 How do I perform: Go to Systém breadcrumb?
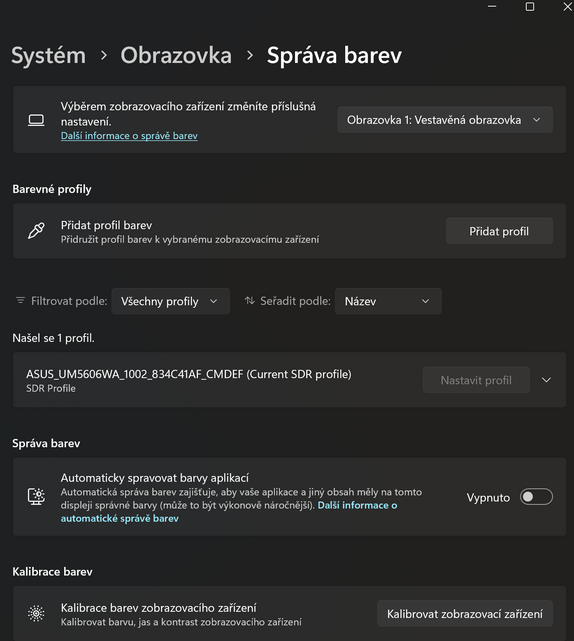tap(49, 55)
